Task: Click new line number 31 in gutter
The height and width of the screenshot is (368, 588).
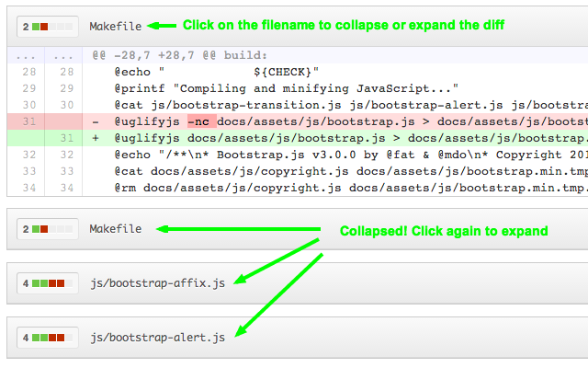Action: [x=67, y=138]
